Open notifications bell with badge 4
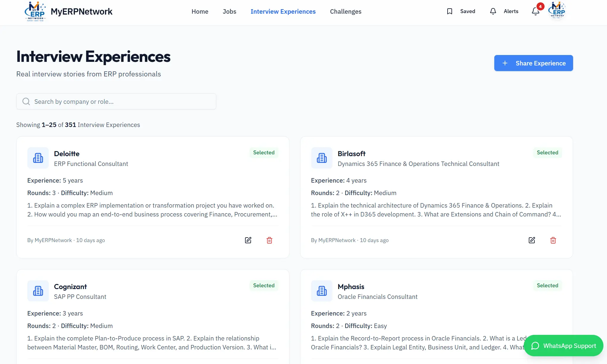607x364 pixels. pos(536,11)
